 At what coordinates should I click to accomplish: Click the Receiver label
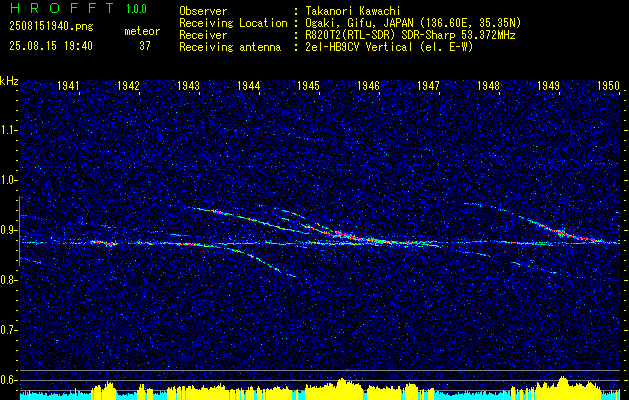[203, 35]
